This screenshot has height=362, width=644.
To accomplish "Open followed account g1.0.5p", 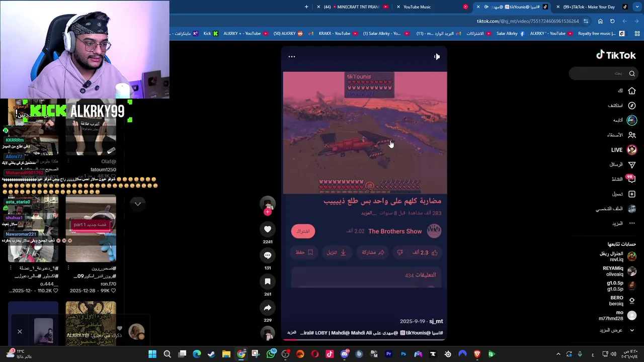I will coord(621,286).
